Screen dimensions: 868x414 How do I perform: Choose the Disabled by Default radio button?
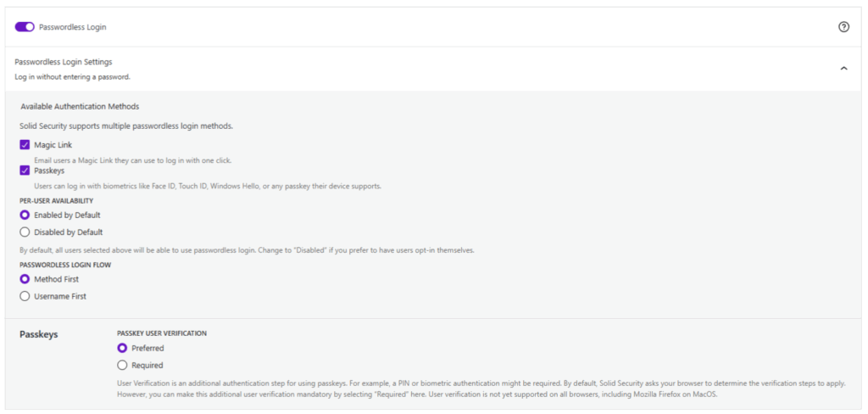click(25, 232)
